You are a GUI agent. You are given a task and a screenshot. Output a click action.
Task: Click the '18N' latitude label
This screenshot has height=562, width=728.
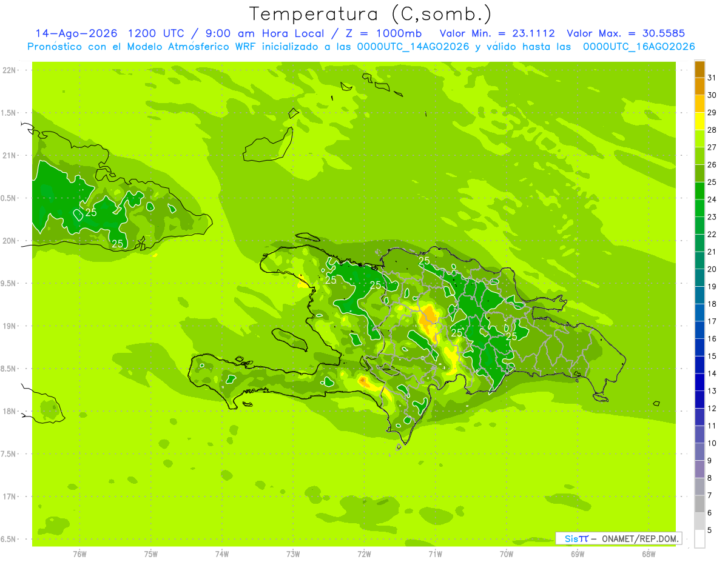(8, 412)
